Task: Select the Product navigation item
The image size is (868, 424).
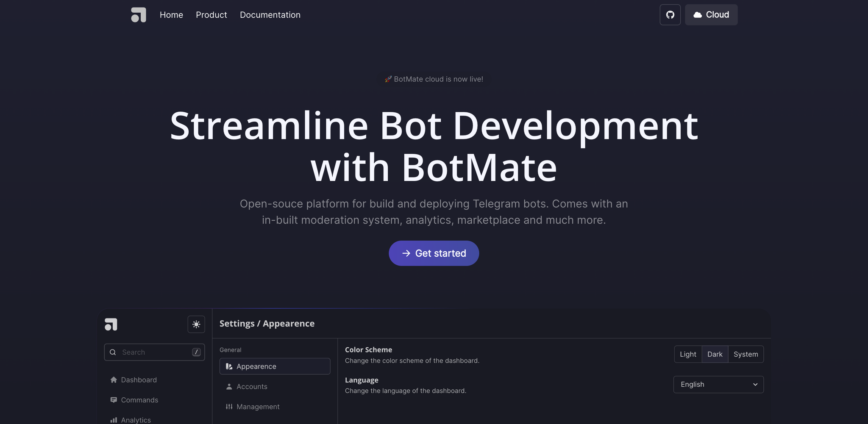Action: point(211,14)
